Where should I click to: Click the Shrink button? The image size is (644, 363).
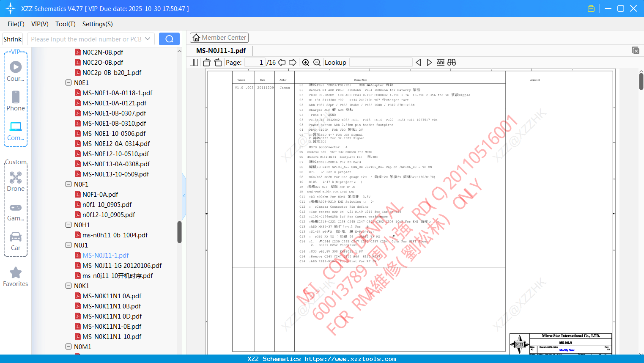13,39
